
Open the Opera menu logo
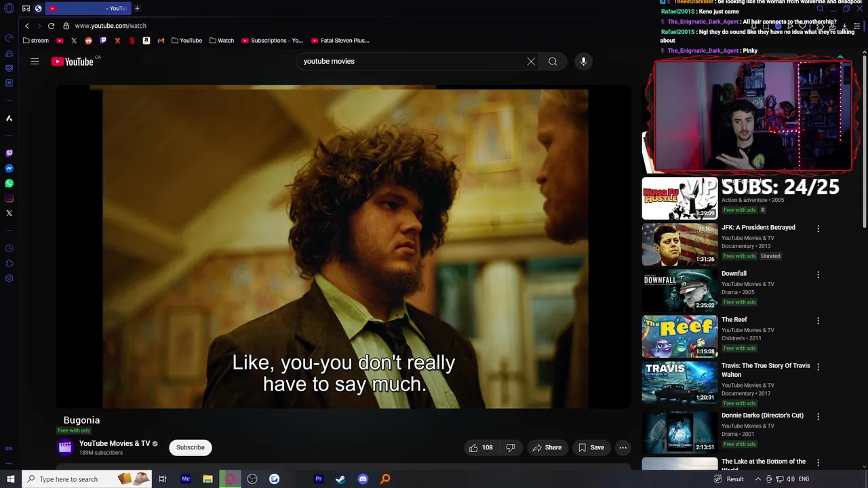pyautogui.click(x=9, y=8)
